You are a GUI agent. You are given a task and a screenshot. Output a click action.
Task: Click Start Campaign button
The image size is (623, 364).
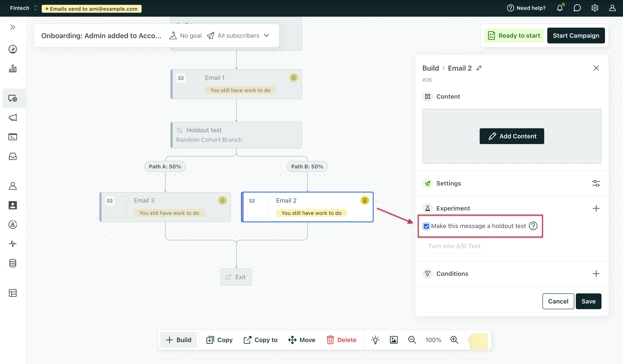point(576,36)
